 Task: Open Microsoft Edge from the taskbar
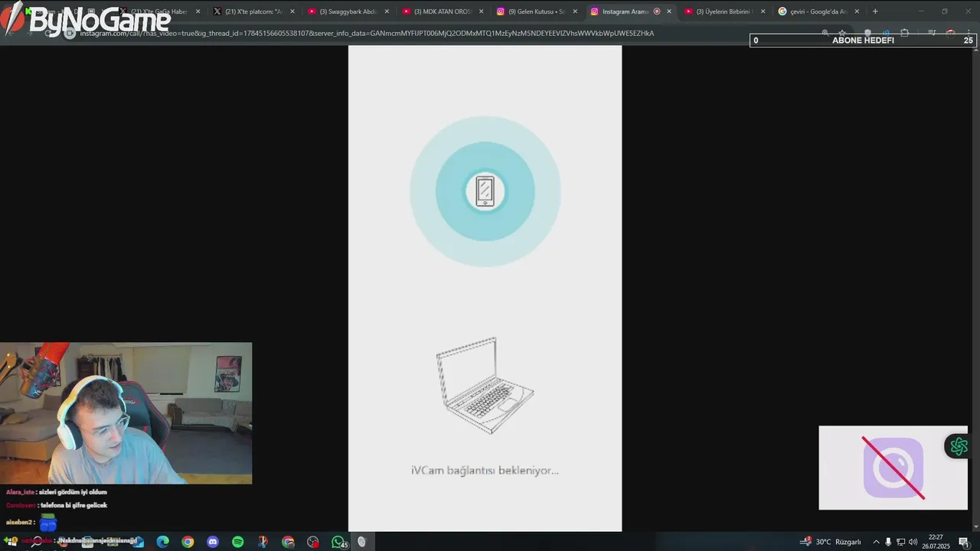pos(162,542)
